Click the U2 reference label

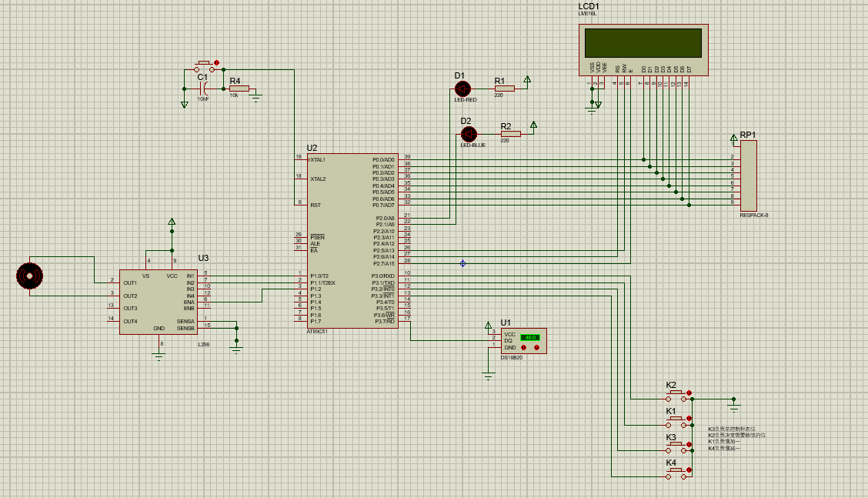pos(312,148)
